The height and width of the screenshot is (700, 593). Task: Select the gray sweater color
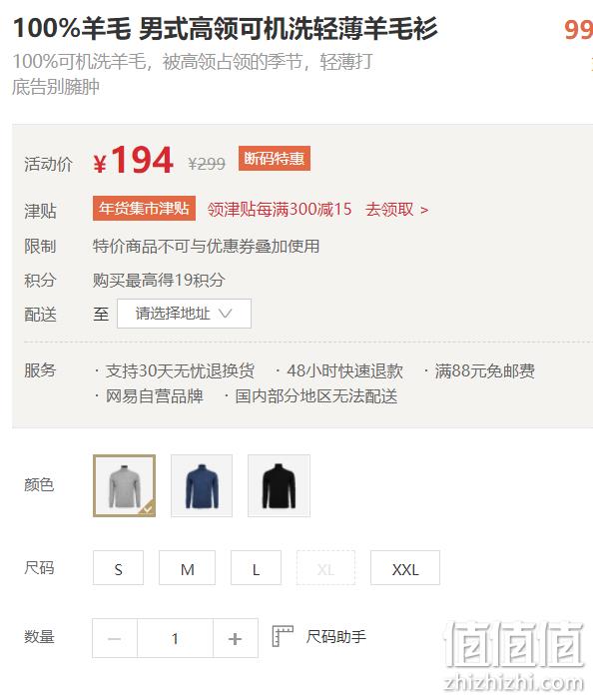point(124,485)
